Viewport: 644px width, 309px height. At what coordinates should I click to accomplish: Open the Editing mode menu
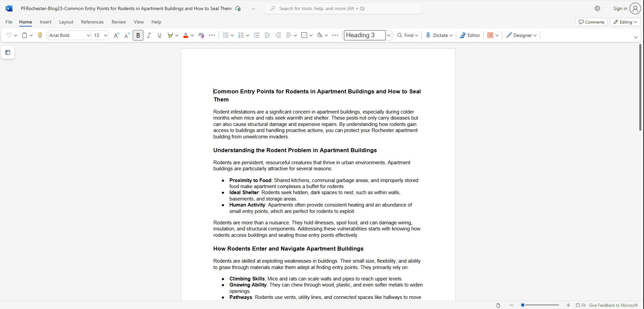[x=625, y=22]
